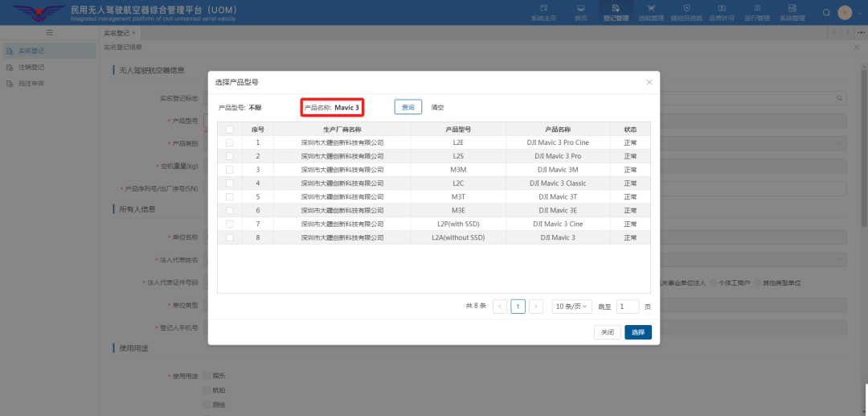This screenshot has width=868, height=416.
Task: Close the 选择产品型号 dialog with X
Action: [649, 82]
